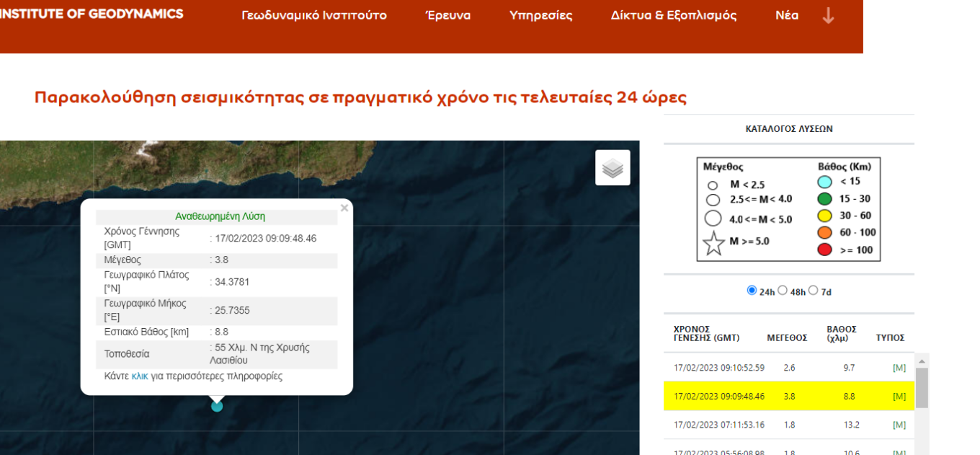Select the 24h time range radio button
Image resolution: width=980 pixels, height=455 pixels.
pos(752,291)
